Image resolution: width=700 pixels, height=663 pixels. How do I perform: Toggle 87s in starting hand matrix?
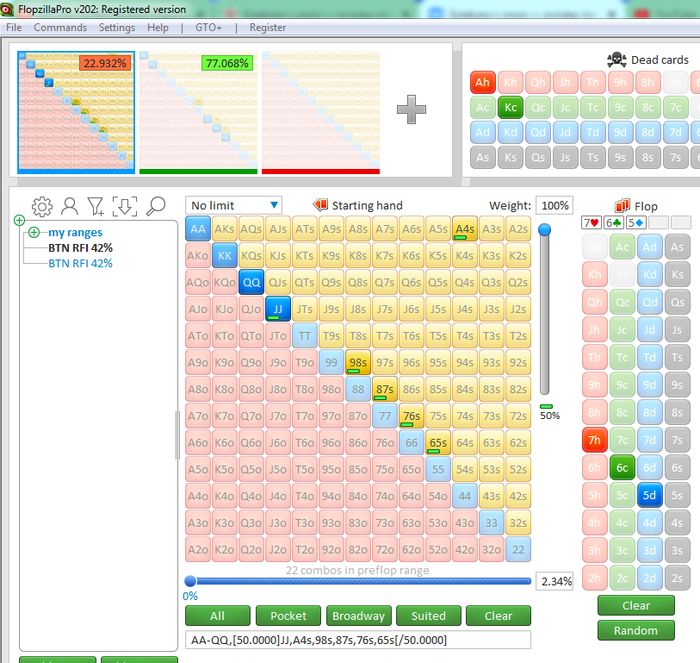(385, 389)
